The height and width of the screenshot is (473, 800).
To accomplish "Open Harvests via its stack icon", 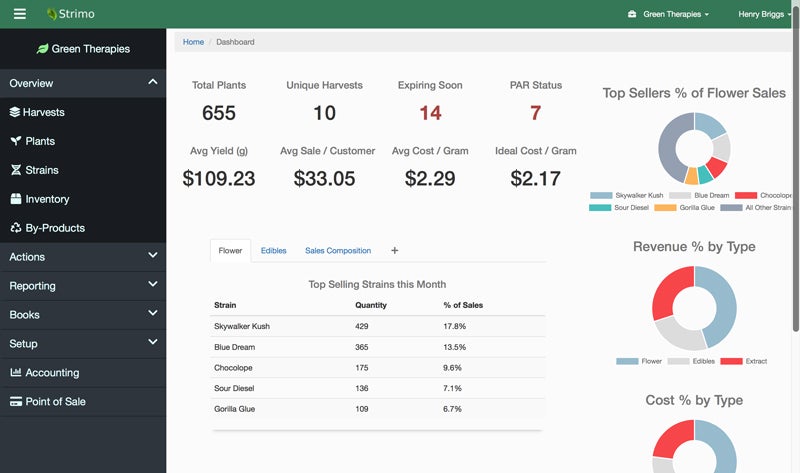I will (15, 112).
